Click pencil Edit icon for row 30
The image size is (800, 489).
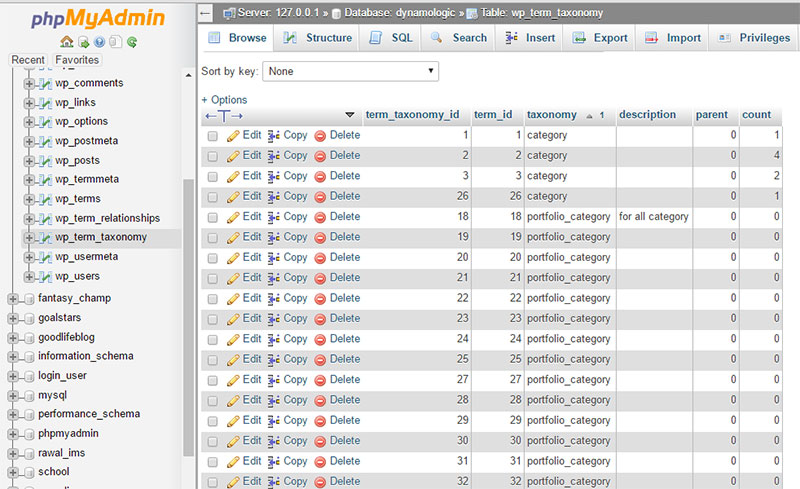coord(233,442)
